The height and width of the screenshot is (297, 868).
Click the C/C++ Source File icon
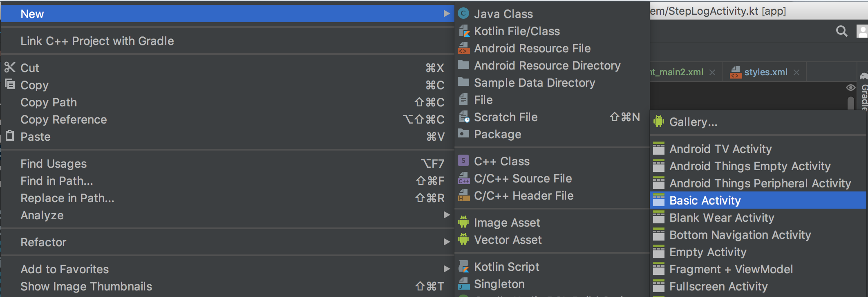tap(463, 178)
